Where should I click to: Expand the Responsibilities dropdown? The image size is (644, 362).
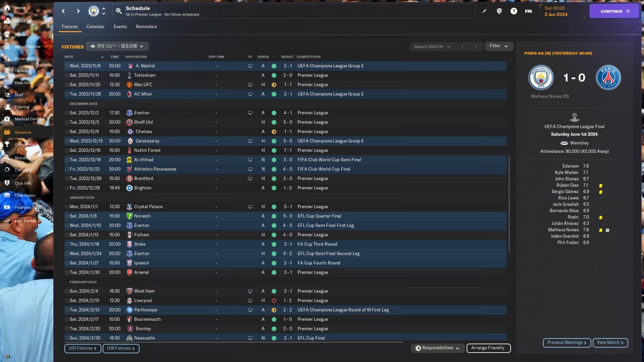pyautogui.click(x=437, y=348)
